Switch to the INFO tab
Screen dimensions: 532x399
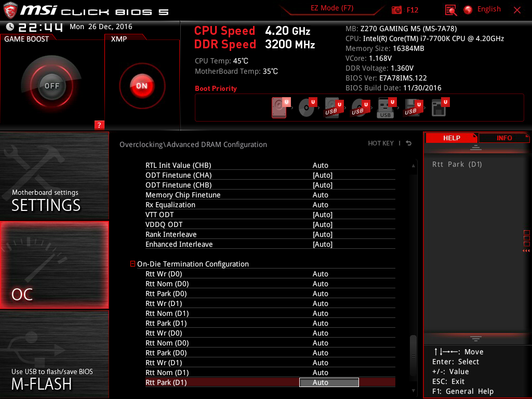pyautogui.click(x=504, y=138)
